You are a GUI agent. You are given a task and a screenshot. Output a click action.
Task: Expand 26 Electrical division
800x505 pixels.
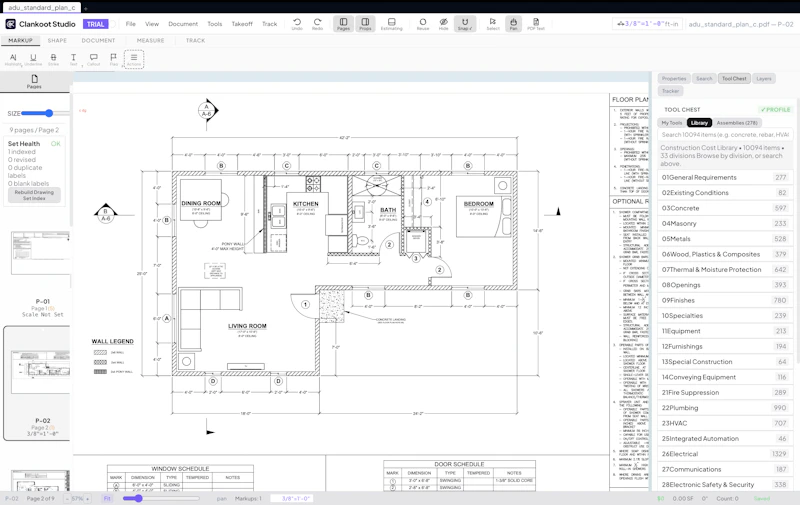[x=724, y=453]
